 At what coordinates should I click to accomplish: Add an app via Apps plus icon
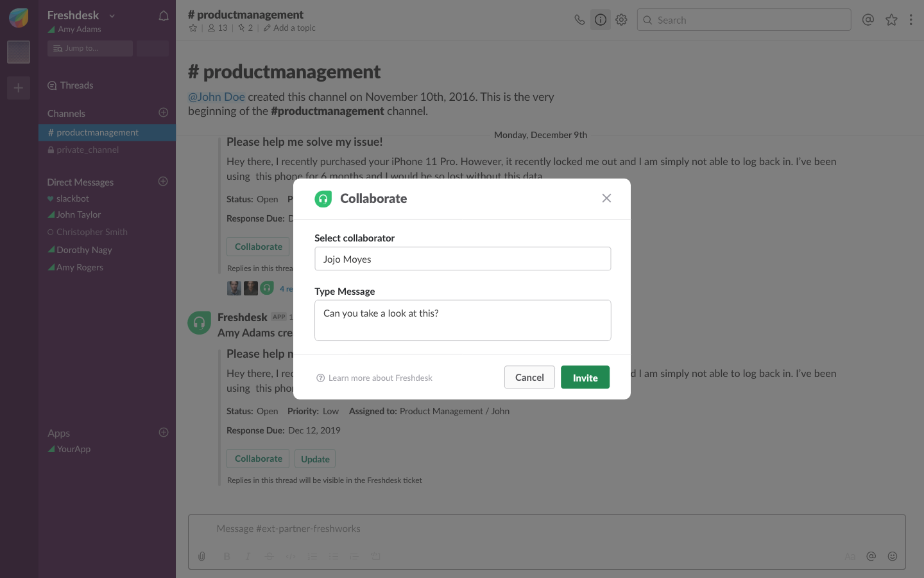click(x=164, y=432)
